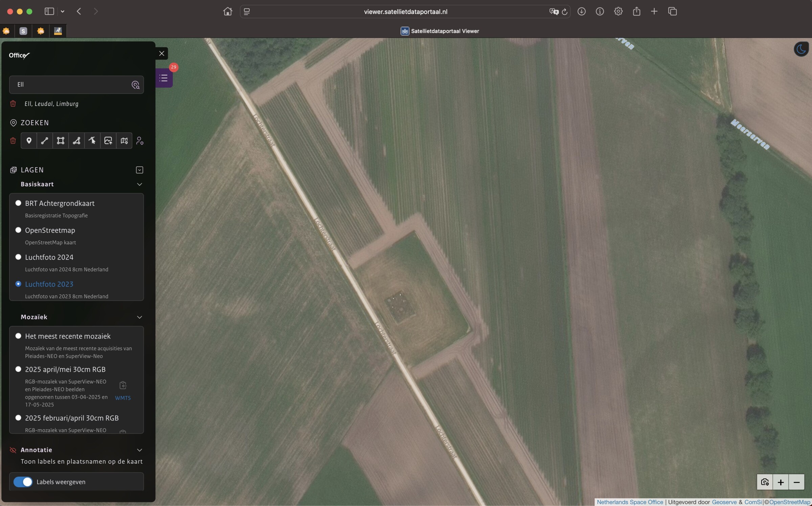812x506 pixels.
Task: Click the image upload search tool
Action: (108, 140)
